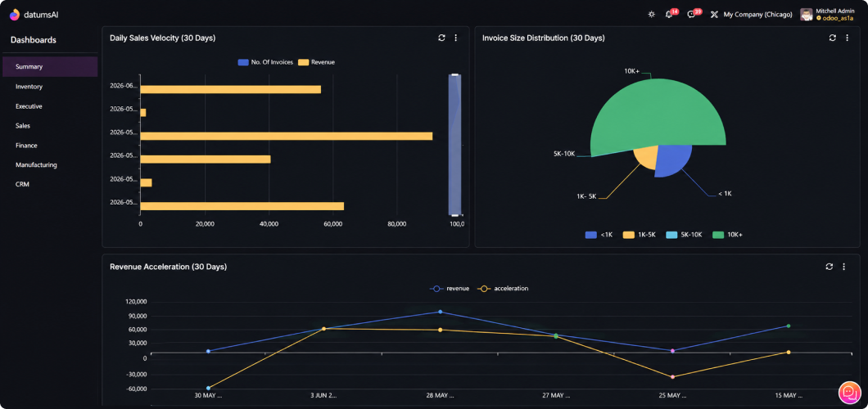Open Invoice Size Distribution options menu
Viewport: 868px width, 409px height.
pyautogui.click(x=847, y=38)
